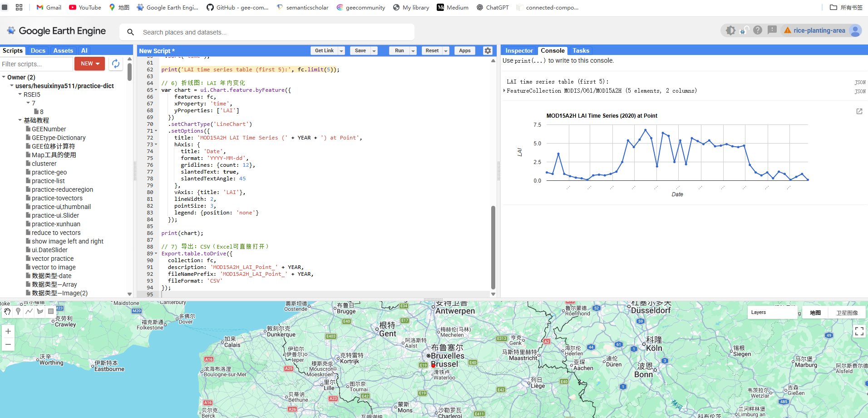
Task: Toggle map fullscreen view
Action: point(859,331)
